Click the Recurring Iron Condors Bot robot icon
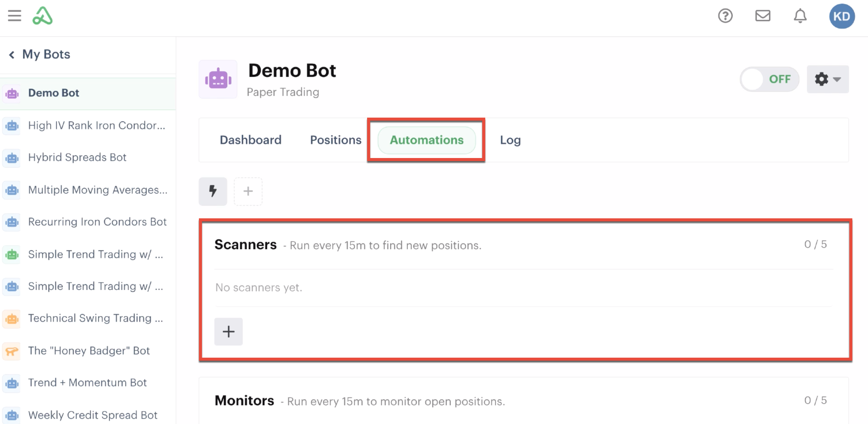 12,222
